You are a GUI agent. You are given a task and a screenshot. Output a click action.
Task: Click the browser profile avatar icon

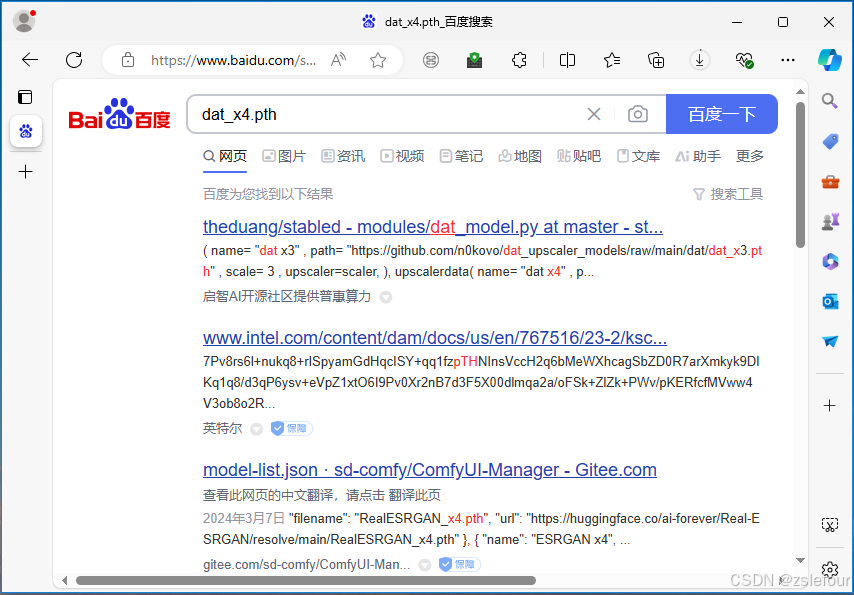pos(24,21)
